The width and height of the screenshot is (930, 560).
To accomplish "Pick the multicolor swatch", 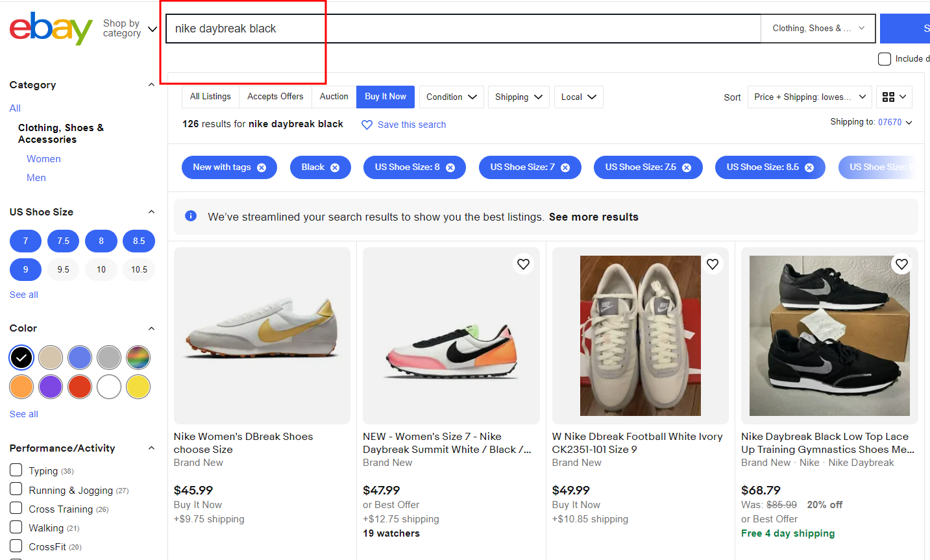I will (138, 358).
